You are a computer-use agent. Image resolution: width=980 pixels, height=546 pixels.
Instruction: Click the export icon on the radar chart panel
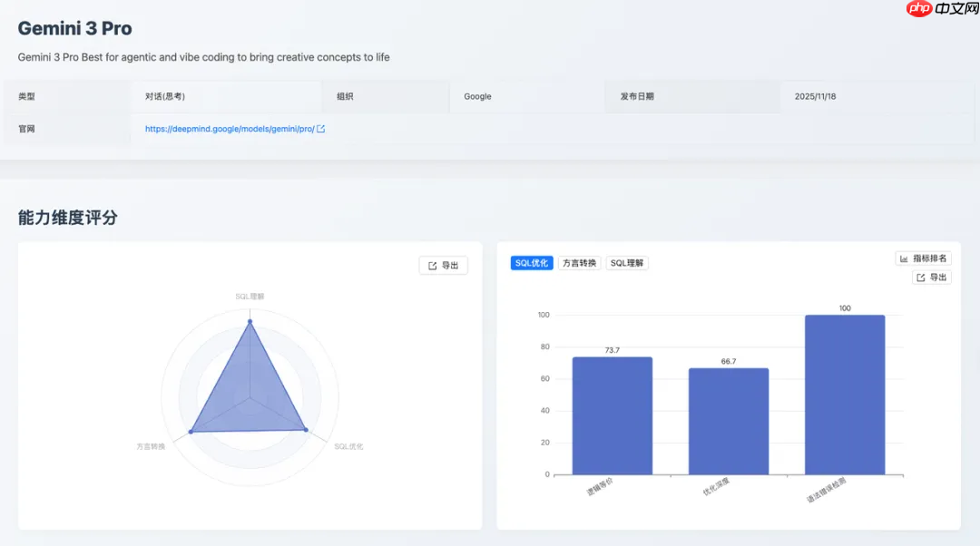(431, 264)
